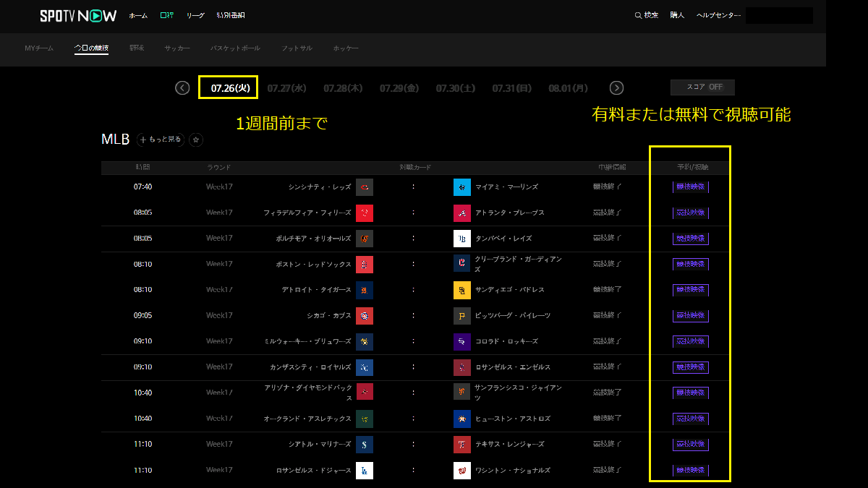Select the date 07.26(火)
This screenshot has height=488, width=868.
[x=230, y=88]
